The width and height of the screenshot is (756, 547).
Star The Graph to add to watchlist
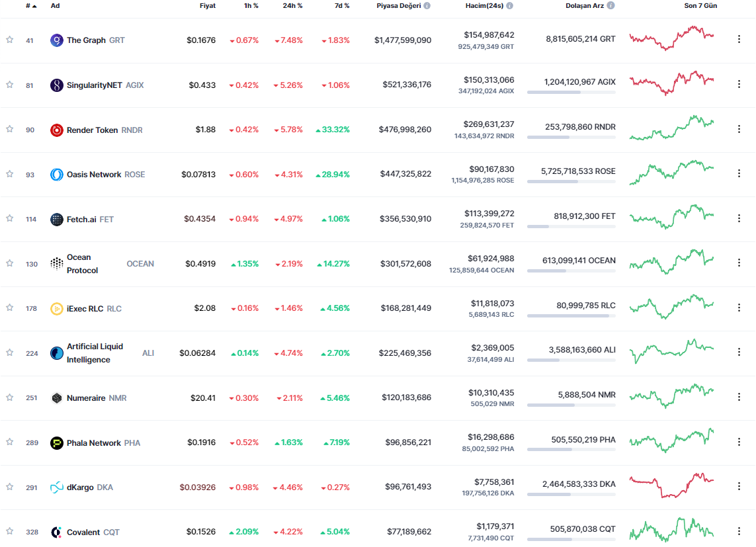(10, 40)
